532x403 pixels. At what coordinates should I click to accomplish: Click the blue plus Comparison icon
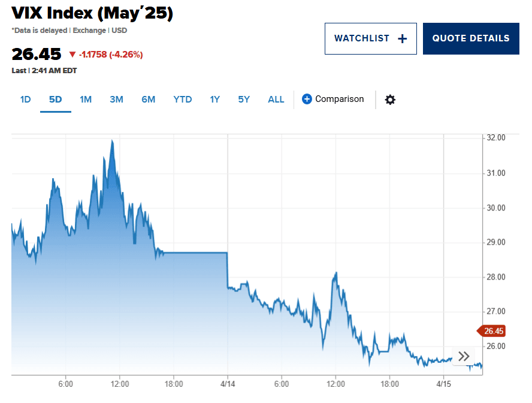(x=307, y=100)
